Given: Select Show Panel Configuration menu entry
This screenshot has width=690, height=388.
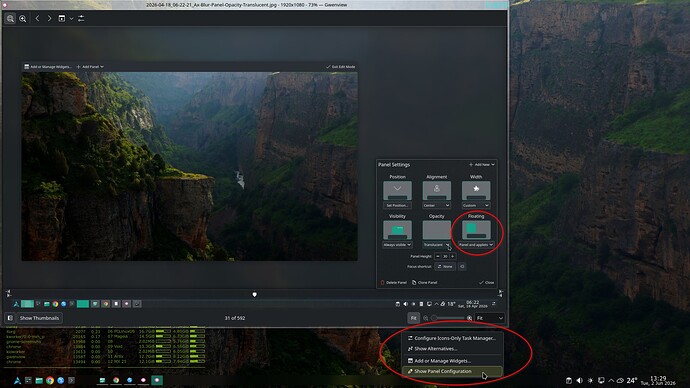Looking at the screenshot, I should (x=451, y=371).
